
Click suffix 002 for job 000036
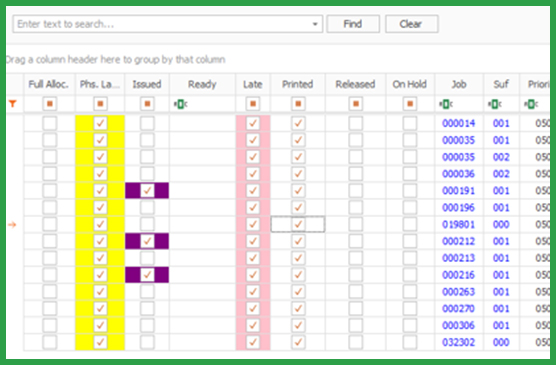click(x=501, y=174)
